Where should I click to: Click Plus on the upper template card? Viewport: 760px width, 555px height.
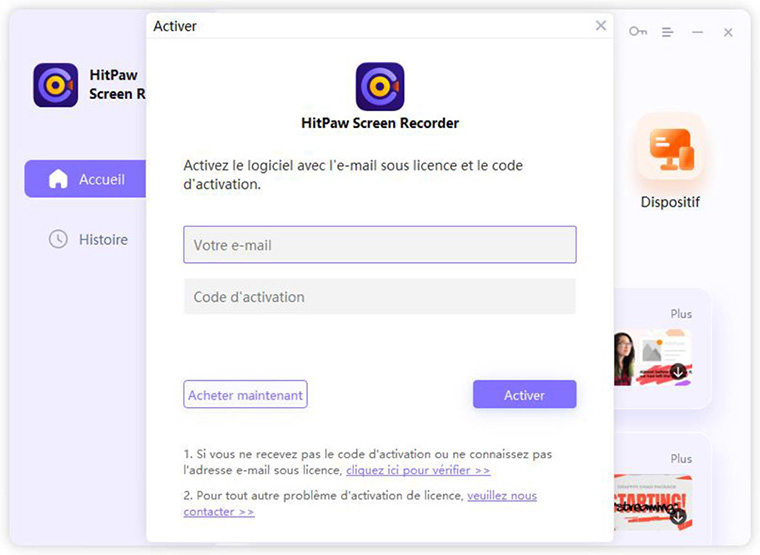(x=681, y=314)
